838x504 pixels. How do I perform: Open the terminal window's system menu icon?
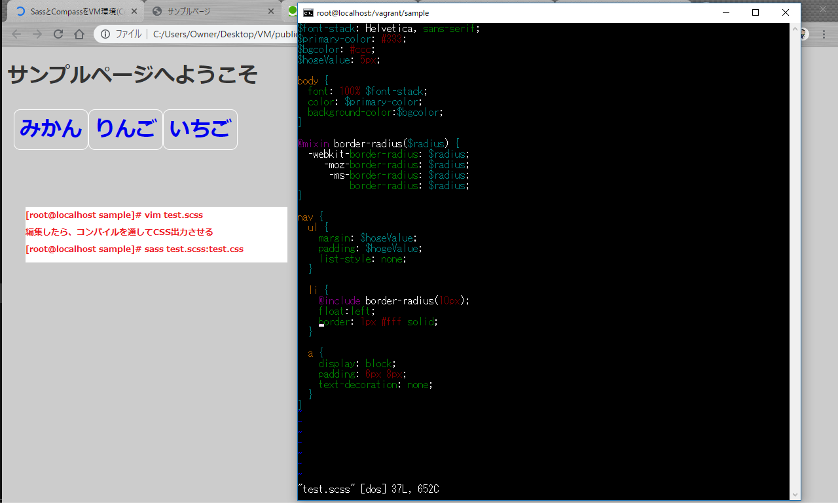click(308, 13)
